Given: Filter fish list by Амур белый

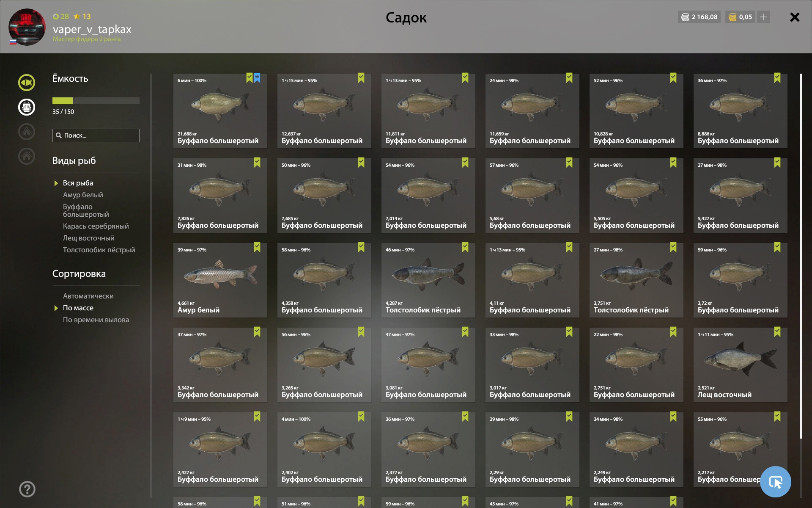Looking at the screenshot, I should pyautogui.click(x=83, y=195).
